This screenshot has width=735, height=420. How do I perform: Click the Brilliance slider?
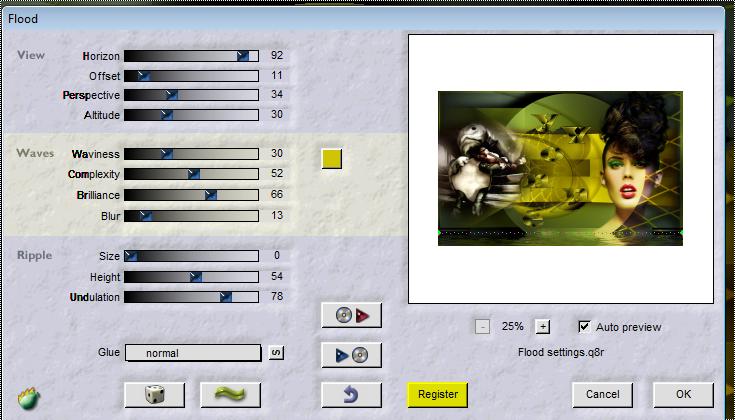tap(191, 195)
